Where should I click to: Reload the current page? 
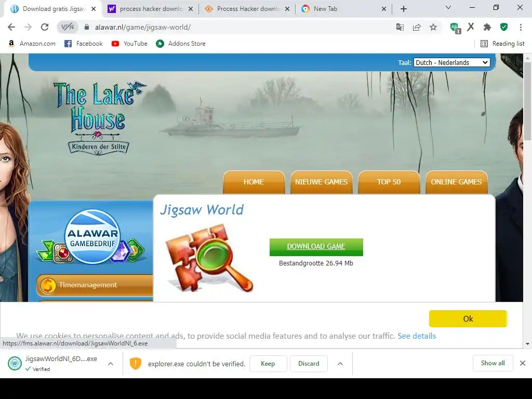[x=45, y=27]
